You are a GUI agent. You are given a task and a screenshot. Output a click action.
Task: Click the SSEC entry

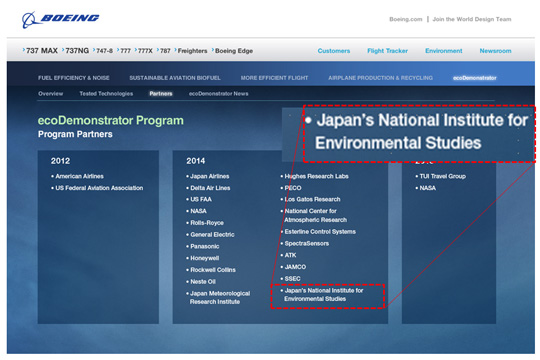tap(292, 279)
